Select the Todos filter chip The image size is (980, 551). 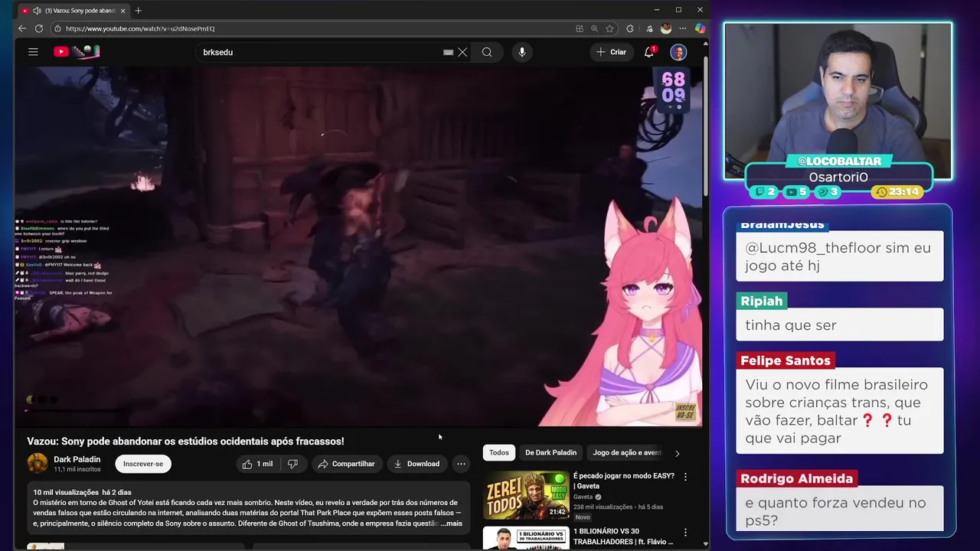point(499,452)
